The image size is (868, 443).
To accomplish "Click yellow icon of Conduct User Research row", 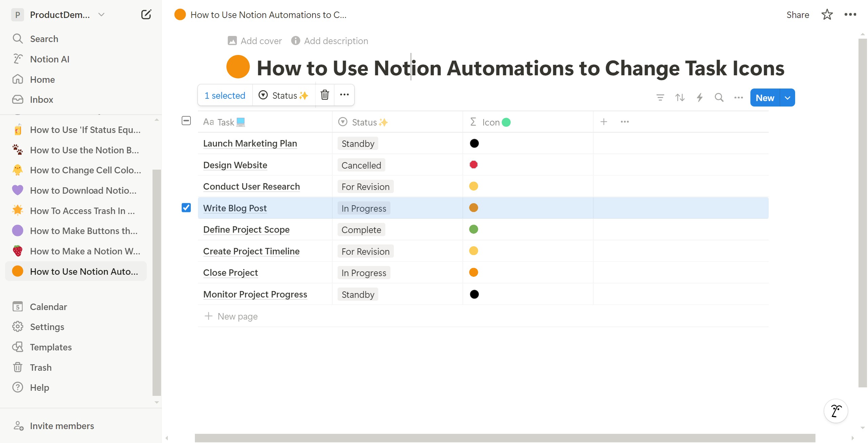I will 473,186.
